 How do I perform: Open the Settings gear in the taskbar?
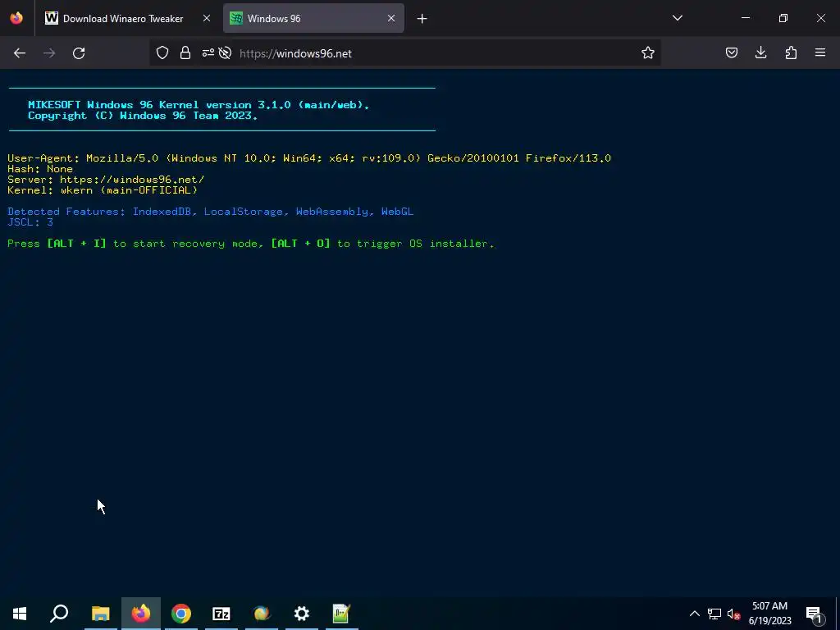click(x=302, y=614)
